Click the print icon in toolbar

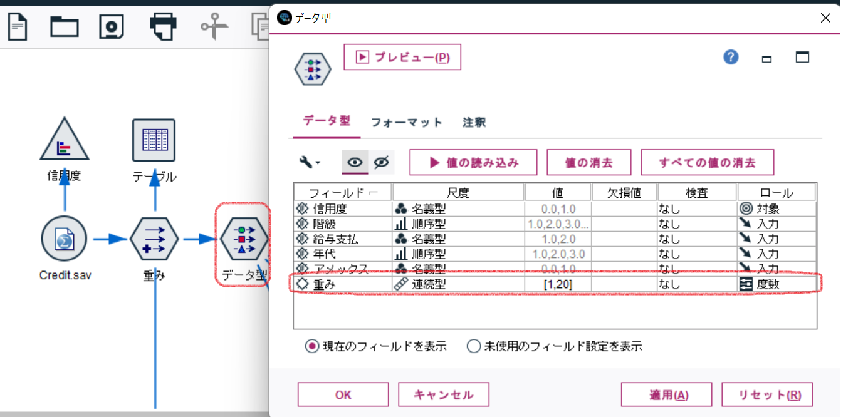[162, 26]
